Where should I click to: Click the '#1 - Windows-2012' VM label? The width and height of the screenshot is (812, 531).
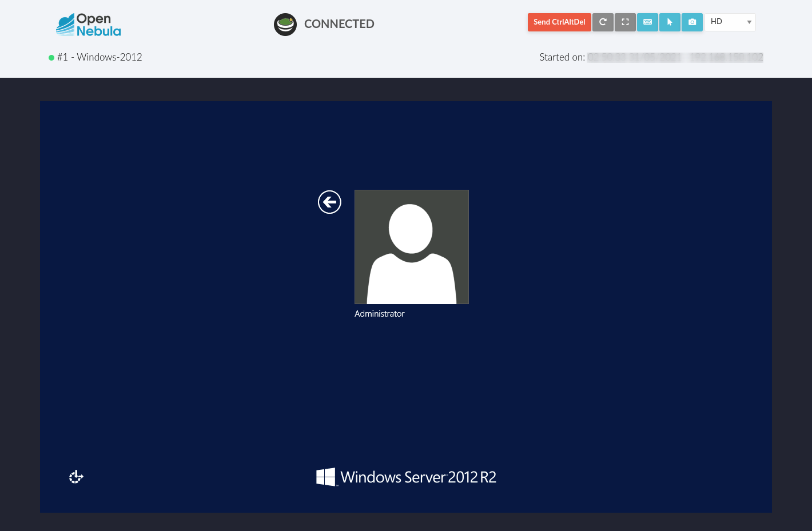click(99, 57)
